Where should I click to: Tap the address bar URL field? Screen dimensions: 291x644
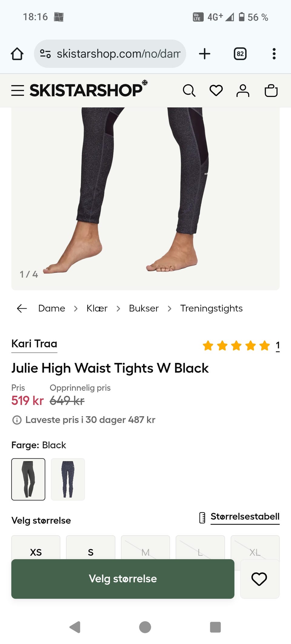118,54
